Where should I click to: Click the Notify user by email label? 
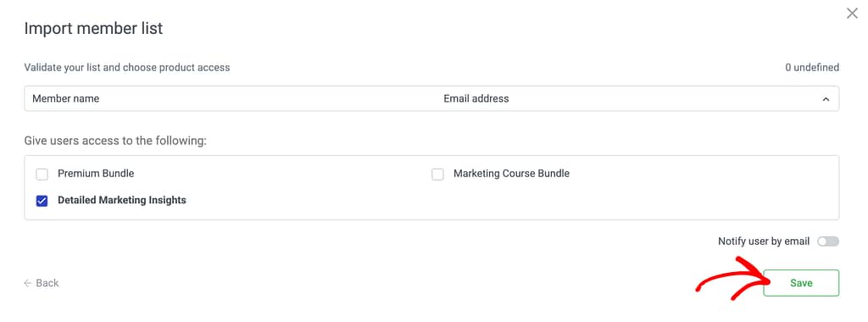pos(764,241)
